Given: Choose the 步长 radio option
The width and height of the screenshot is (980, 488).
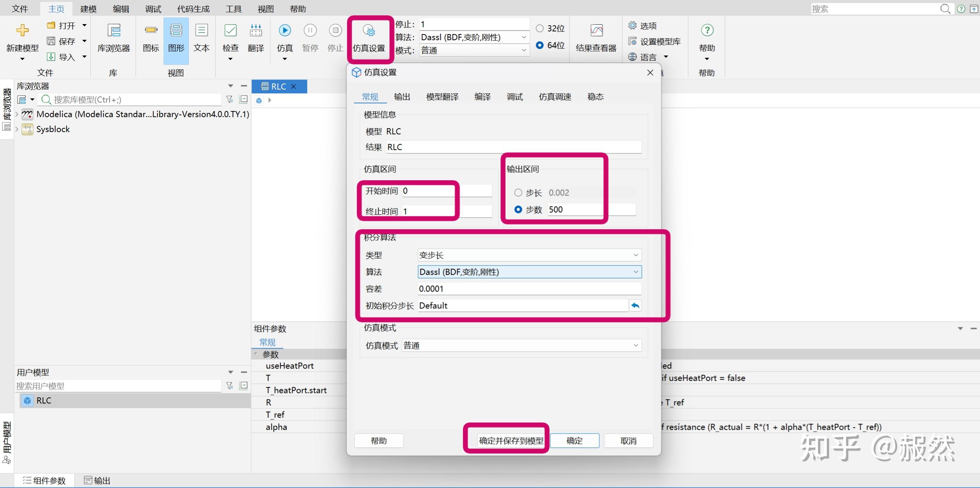Looking at the screenshot, I should point(518,193).
